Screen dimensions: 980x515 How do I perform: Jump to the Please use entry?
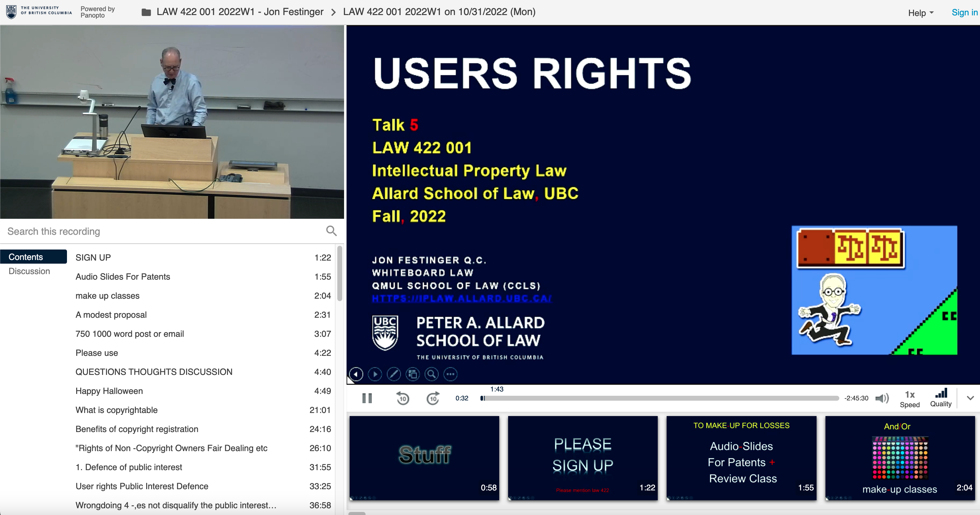click(203, 353)
